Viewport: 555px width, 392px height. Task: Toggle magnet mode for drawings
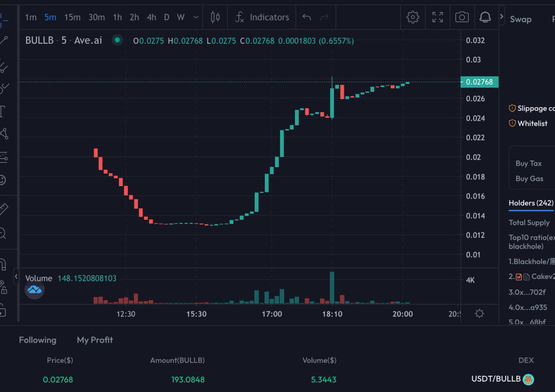(3, 264)
